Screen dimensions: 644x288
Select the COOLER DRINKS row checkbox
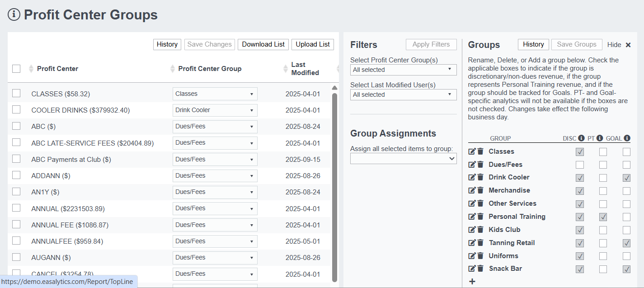pos(16,109)
